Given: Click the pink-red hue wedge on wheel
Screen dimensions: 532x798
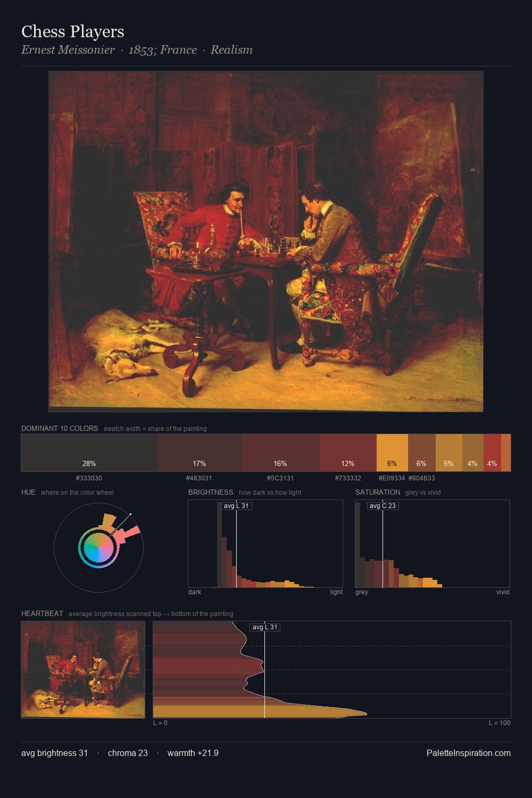Looking at the screenshot, I should [x=128, y=535].
